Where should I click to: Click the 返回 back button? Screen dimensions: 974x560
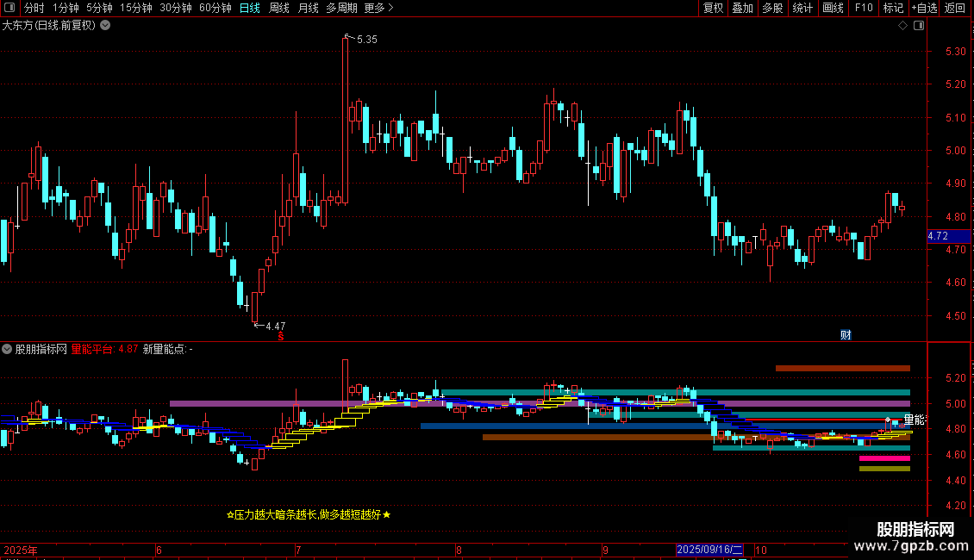955,8
